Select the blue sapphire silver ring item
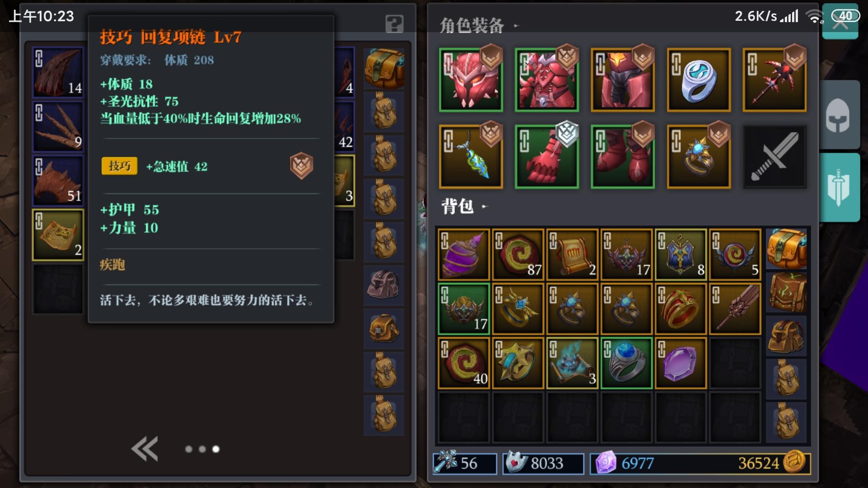Image resolution: width=868 pixels, height=488 pixels. [626, 363]
